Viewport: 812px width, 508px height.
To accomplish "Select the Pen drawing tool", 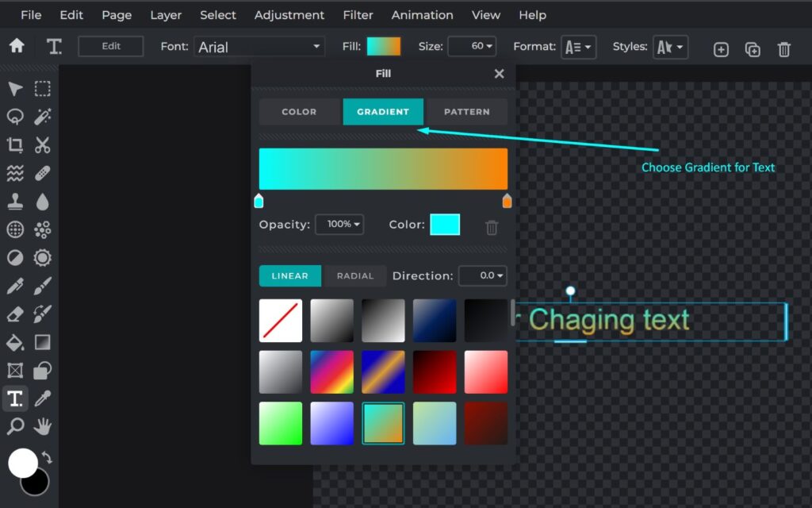I will click(15, 286).
